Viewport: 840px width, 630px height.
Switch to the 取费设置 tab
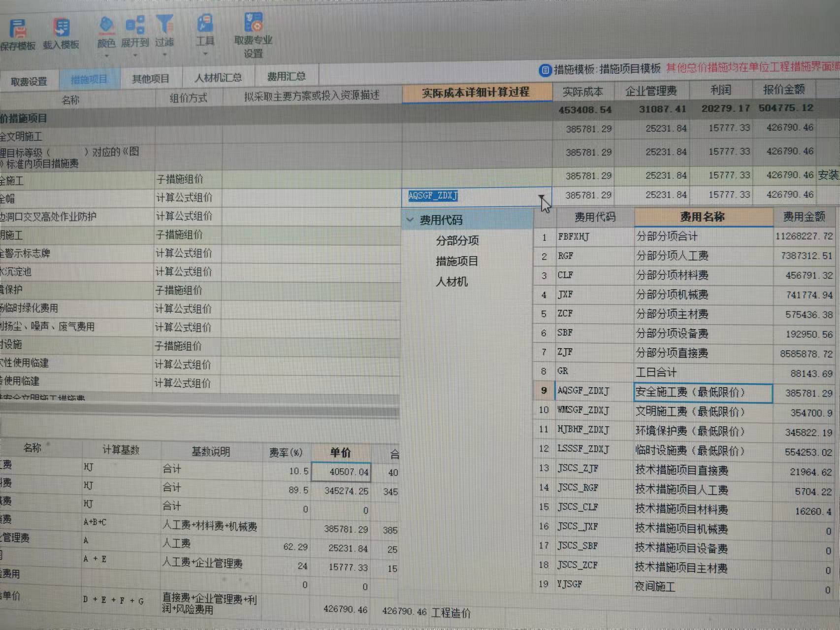click(29, 81)
